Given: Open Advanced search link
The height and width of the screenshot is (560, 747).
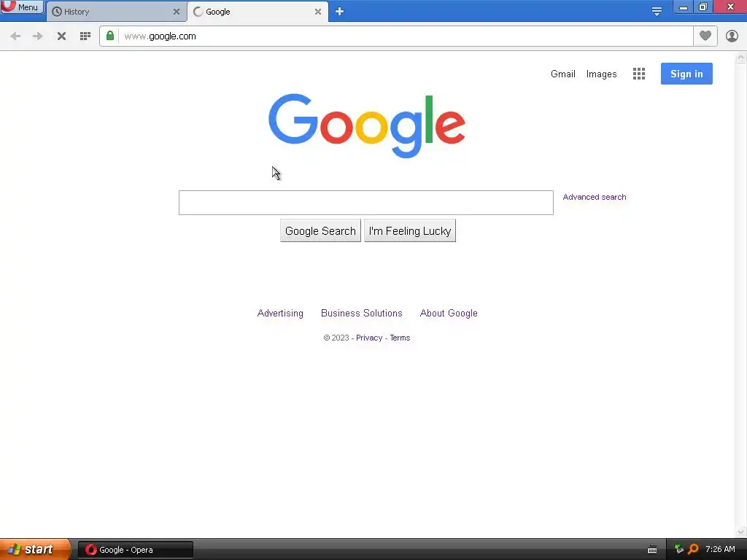Looking at the screenshot, I should tap(595, 197).
